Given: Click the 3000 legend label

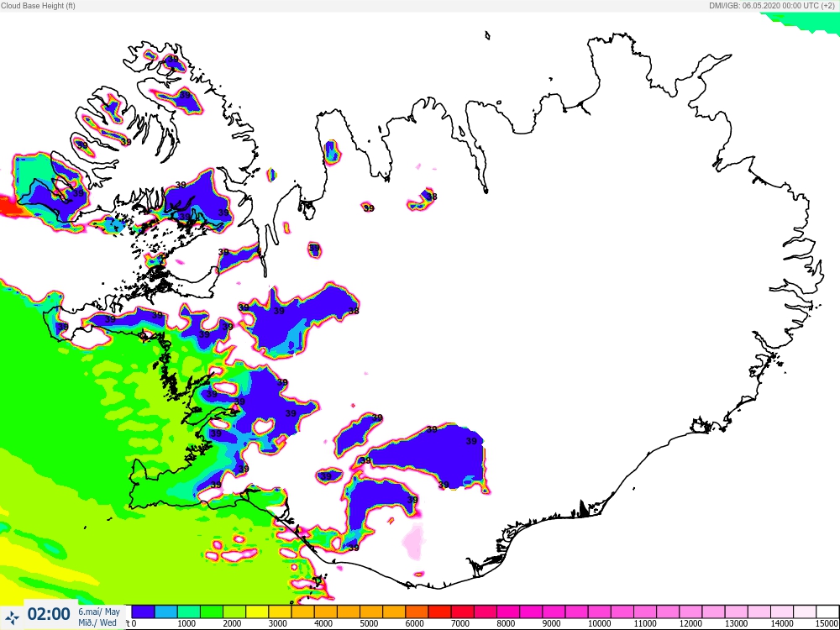Looking at the screenshot, I should point(277,623).
